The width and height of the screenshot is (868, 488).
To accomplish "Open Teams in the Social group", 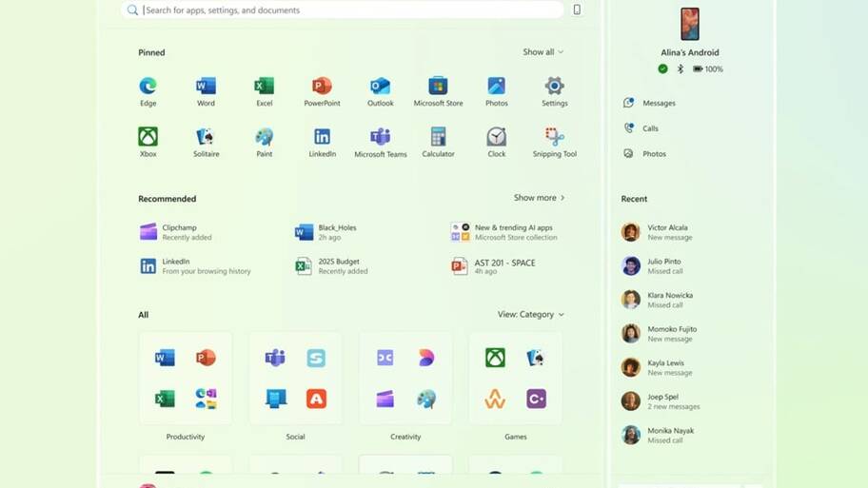I will [x=275, y=358].
